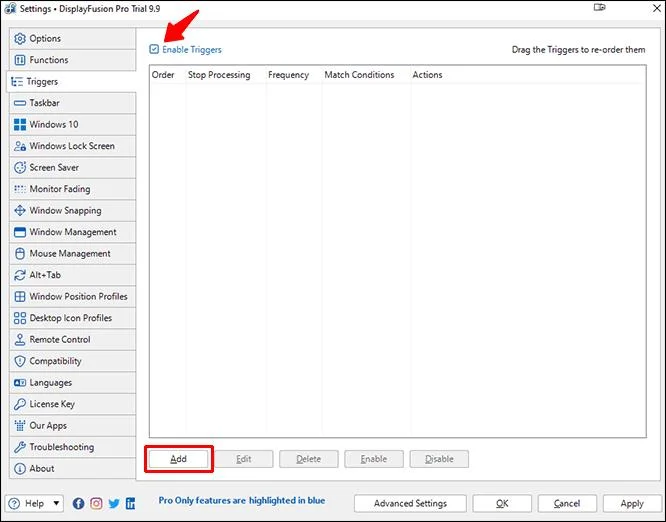Click the About info icon
This screenshot has width=666, height=522.
click(x=20, y=469)
